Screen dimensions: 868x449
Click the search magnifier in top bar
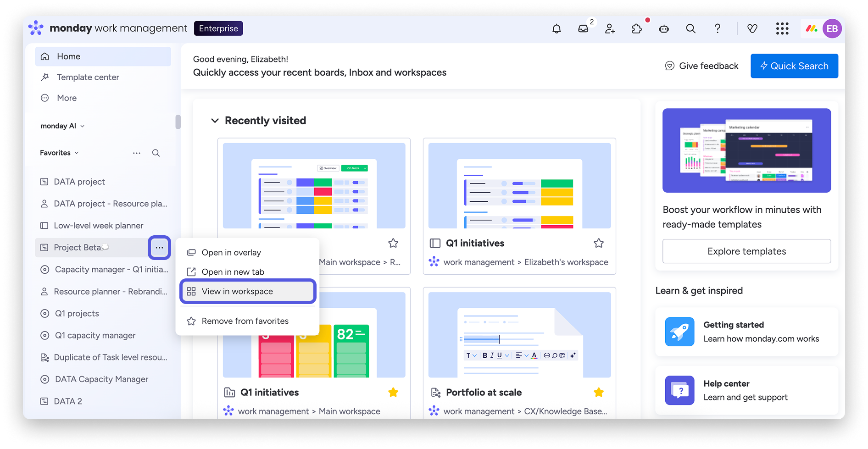click(x=690, y=29)
